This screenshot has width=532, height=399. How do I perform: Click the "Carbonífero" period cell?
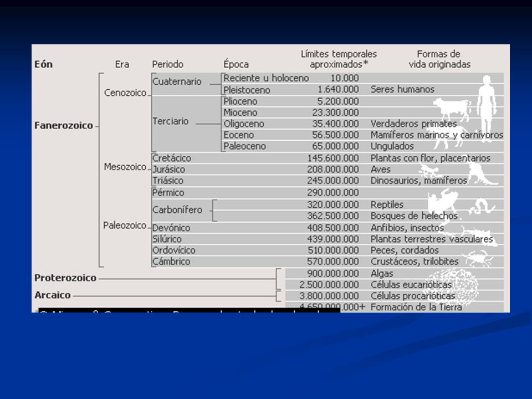pyautogui.click(x=177, y=209)
